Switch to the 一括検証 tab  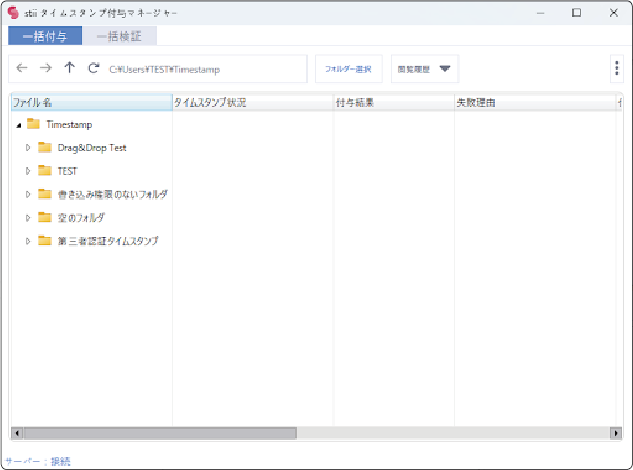pos(119,36)
